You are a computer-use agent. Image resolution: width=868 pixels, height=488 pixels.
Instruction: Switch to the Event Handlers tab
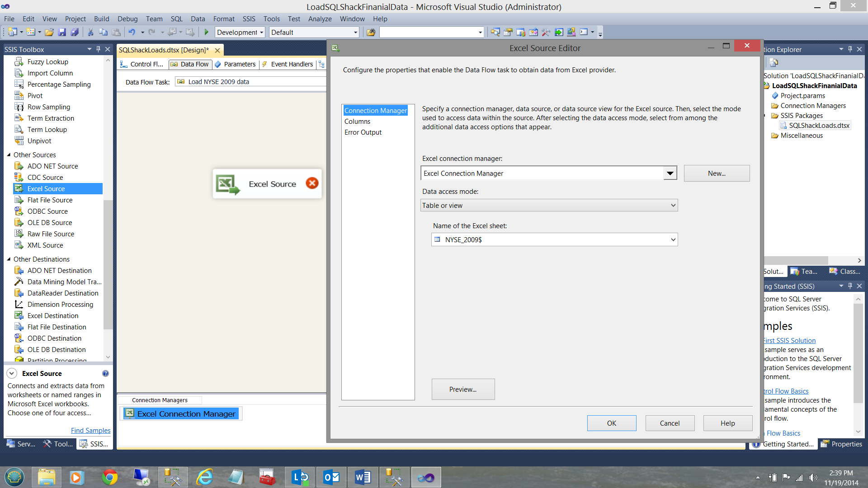tap(291, 64)
